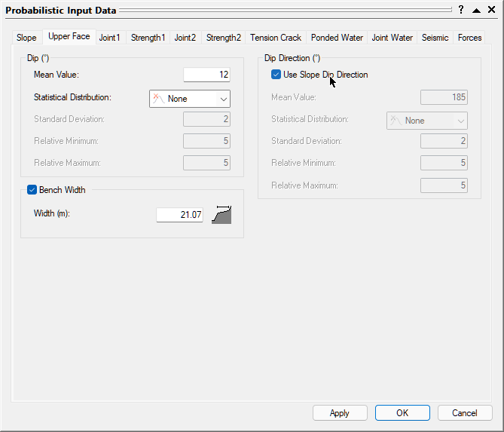Viewport: 504px width, 432px height.
Task: Open help with the question mark icon
Action: 461,10
